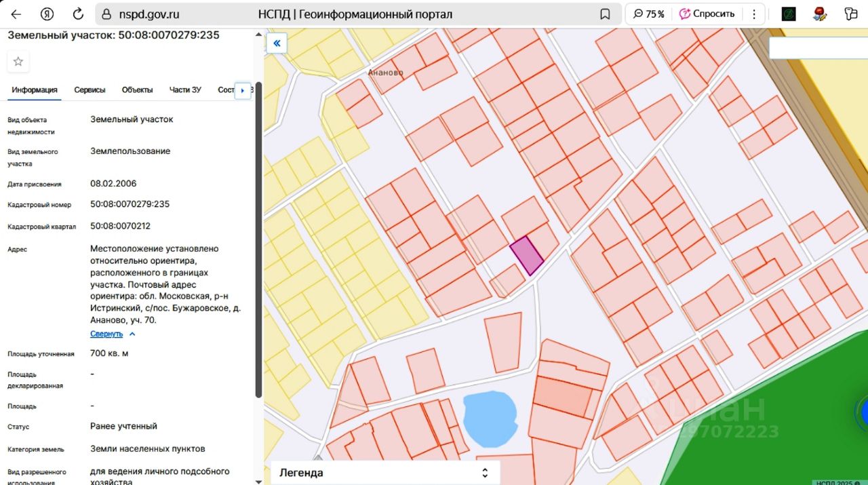Collapse the side panel with the double-chevron button
This screenshot has height=485, width=868.
pyautogui.click(x=277, y=43)
